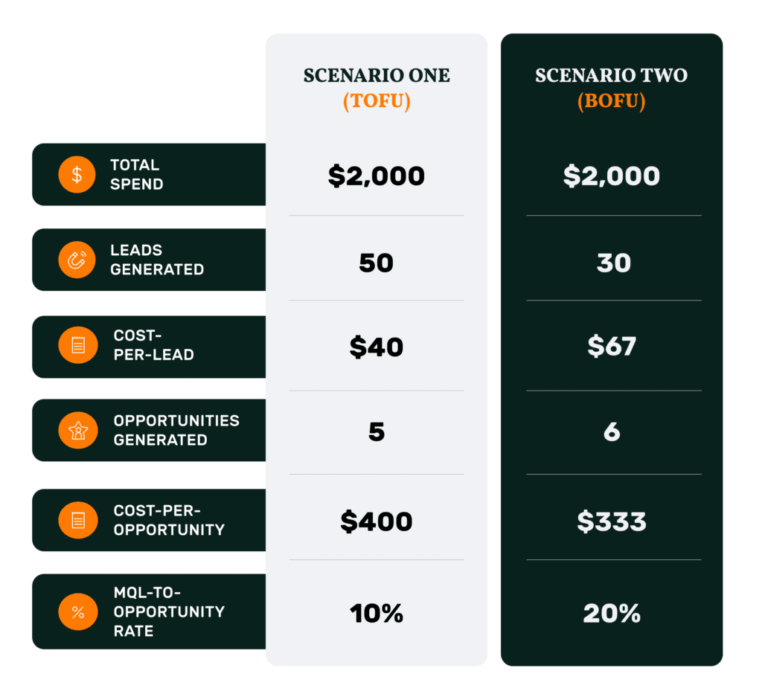Select the $333 cost-per-opportunity value

(612, 521)
